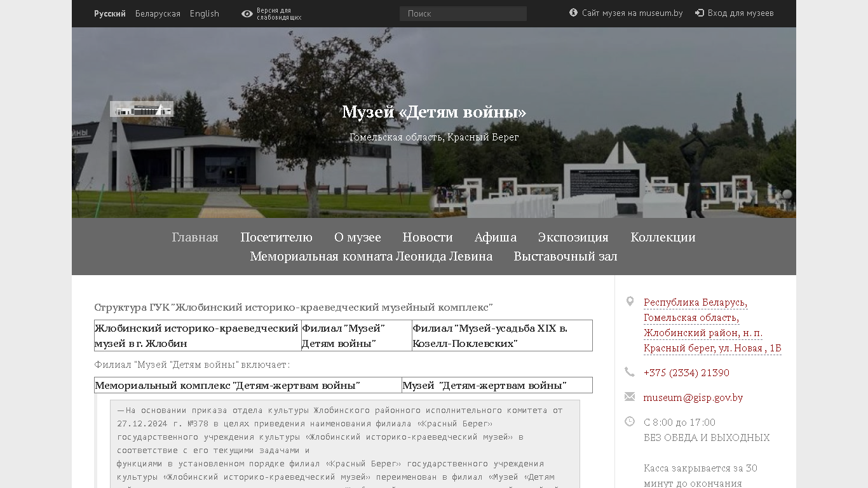Screen dimensions: 868x488
Task: Open the Афиша menu item
Action: pos(496,237)
